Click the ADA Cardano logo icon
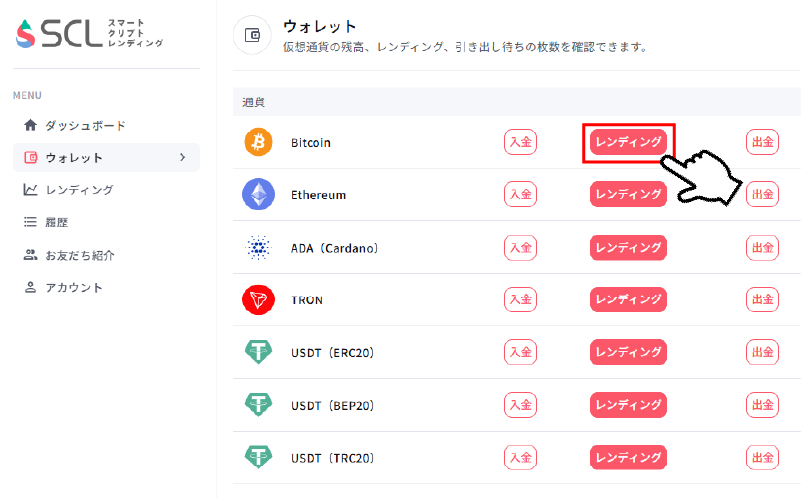 click(258, 247)
